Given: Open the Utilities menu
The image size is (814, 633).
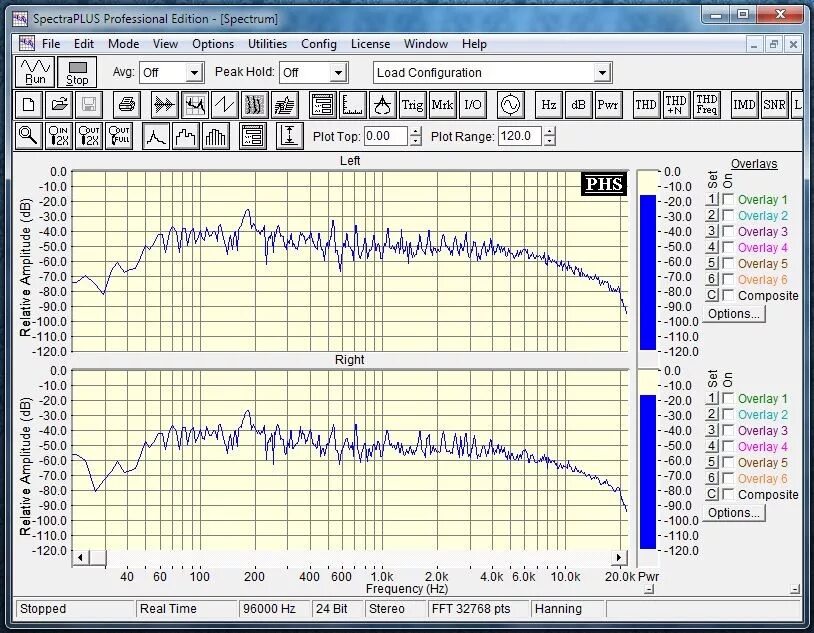Looking at the screenshot, I should pos(267,44).
